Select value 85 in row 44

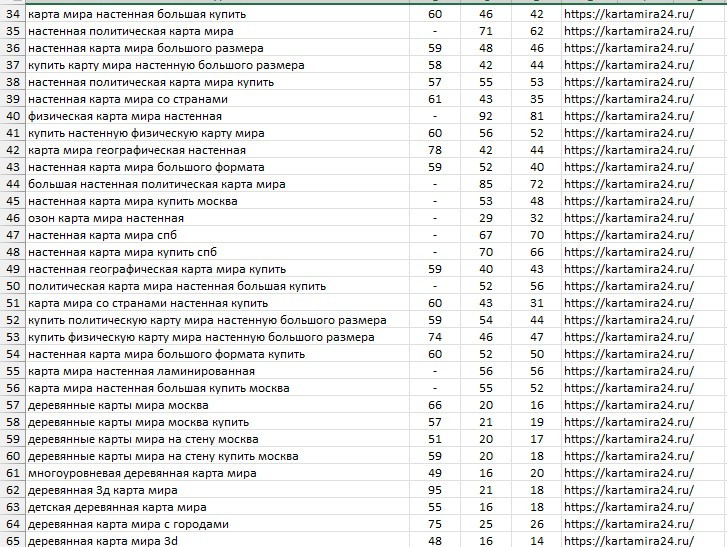click(x=486, y=184)
